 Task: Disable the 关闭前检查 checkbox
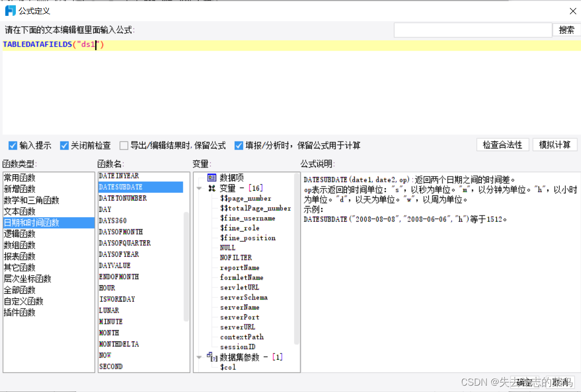(x=64, y=146)
